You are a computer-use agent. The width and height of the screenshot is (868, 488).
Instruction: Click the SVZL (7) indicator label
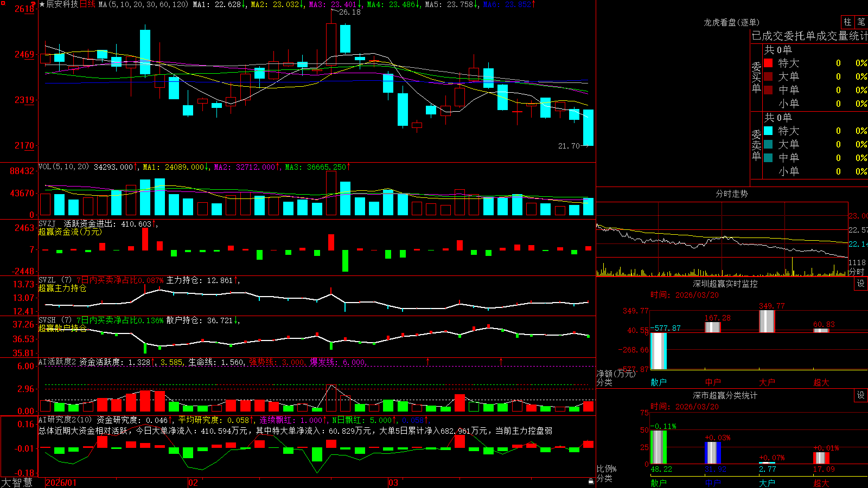pyautogui.click(x=55, y=280)
